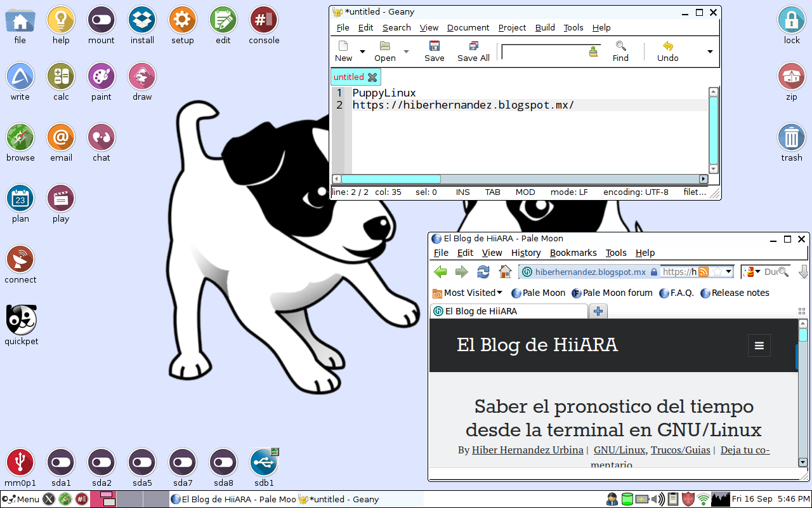Click Save All in Geany's toolbar
Viewport: 812px width, 508px height.
pyautogui.click(x=474, y=51)
